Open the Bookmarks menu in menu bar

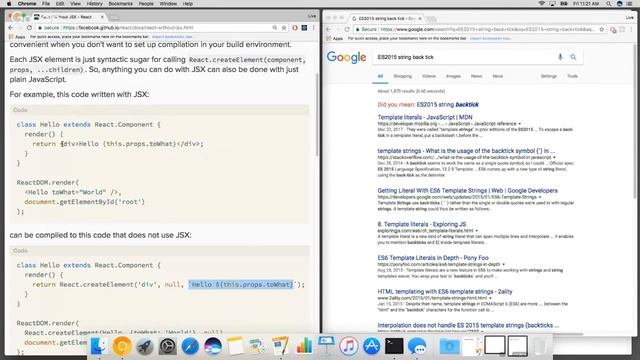(120, 4)
